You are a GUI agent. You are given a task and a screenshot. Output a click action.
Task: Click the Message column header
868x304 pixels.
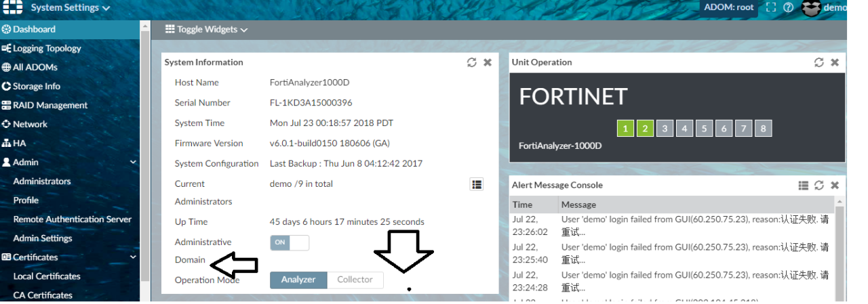point(696,204)
